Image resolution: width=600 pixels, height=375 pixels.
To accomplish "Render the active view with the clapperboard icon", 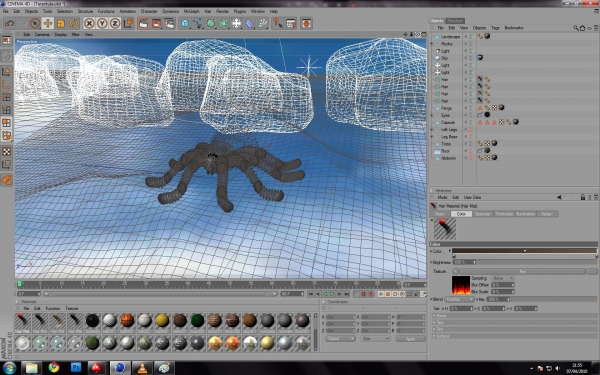I will tap(143, 23).
